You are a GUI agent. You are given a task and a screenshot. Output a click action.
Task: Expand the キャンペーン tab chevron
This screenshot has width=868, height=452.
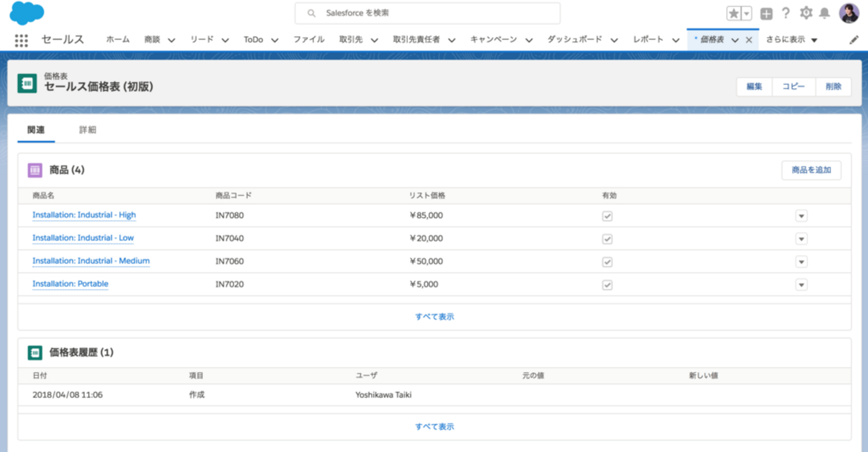coord(529,40)
